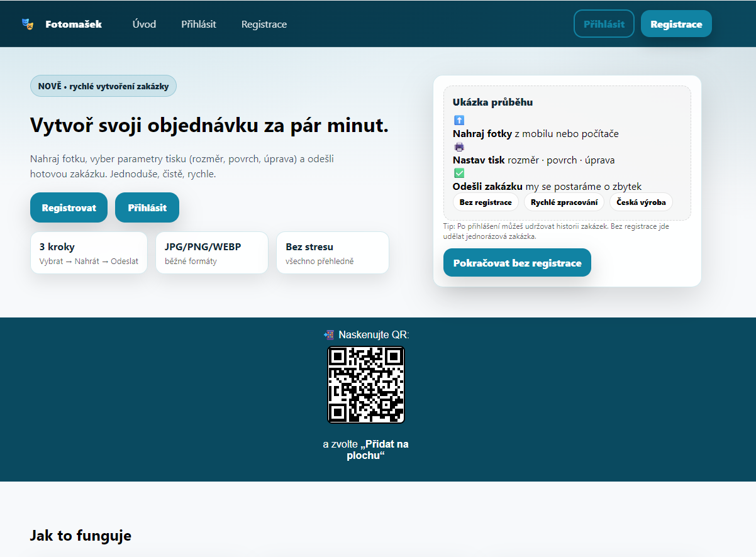This screenshot has height=557, width=756.
Task: Select the Rychlé zpracování chip
Action: coord(564,202)
